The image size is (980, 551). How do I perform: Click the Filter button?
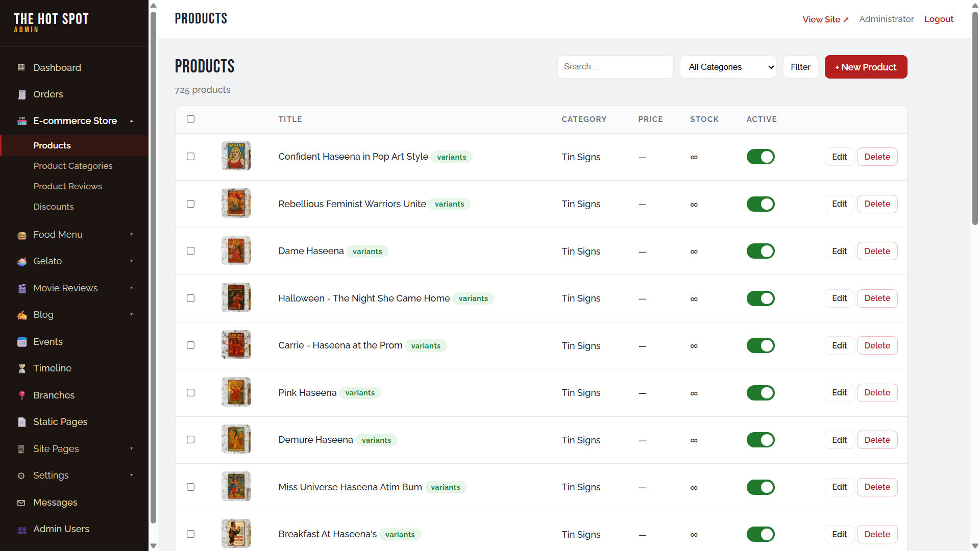[800, 67]
